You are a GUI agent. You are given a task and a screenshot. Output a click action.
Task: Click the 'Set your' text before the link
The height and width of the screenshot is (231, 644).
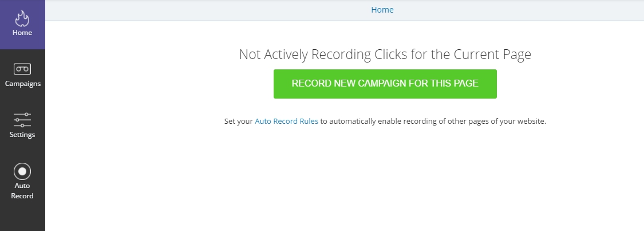239,122
